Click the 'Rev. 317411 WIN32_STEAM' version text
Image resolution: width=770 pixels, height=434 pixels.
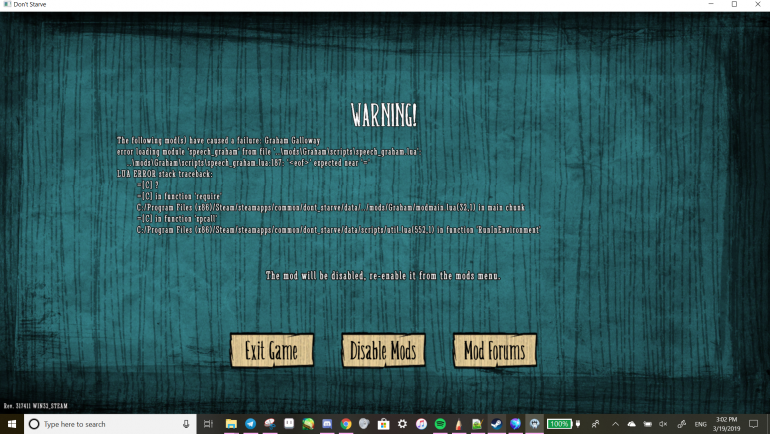click(x=35, y=406)
